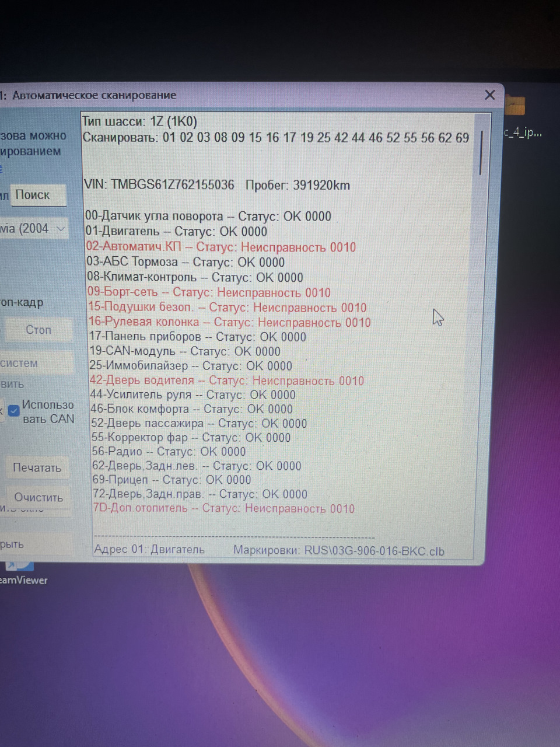The image size is (560, 747).
Task: Click the Печатать button
Action: [37, 468]
